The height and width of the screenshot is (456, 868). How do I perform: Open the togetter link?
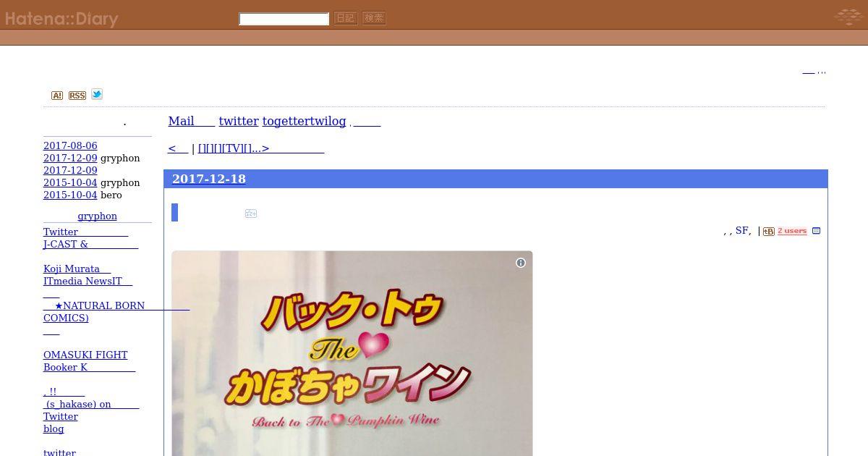[x=286, y=121]
